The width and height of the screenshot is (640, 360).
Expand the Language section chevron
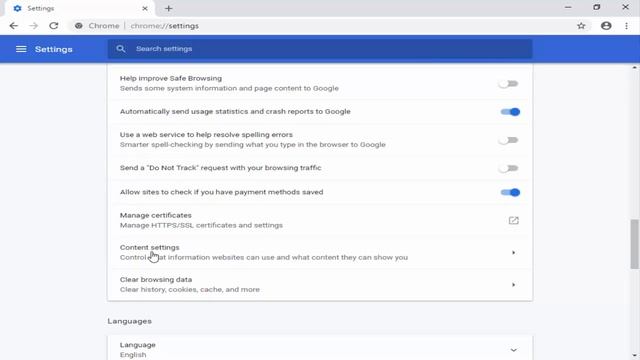tap(513, 350)
